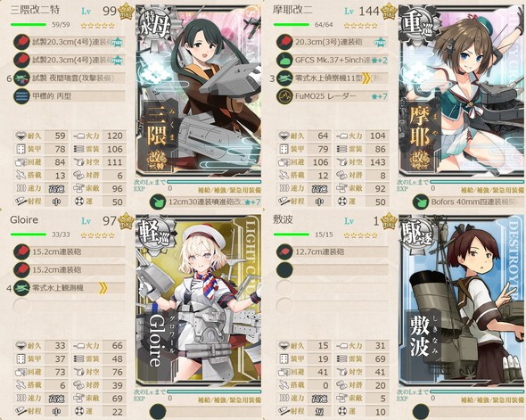Click the radar icon beside FuMO25 レーダー
Image resolution: width=526 pixels, height=420 pixels.
(x=284, y=96)
